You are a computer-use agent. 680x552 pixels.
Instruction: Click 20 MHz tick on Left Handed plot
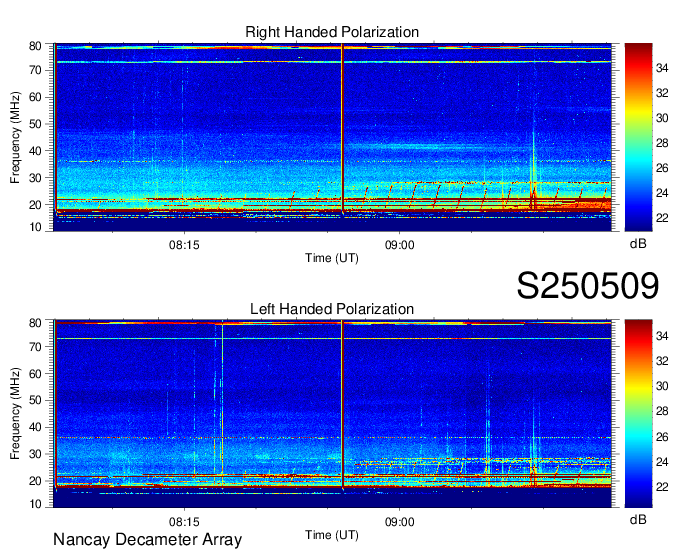tap(35, 481)
